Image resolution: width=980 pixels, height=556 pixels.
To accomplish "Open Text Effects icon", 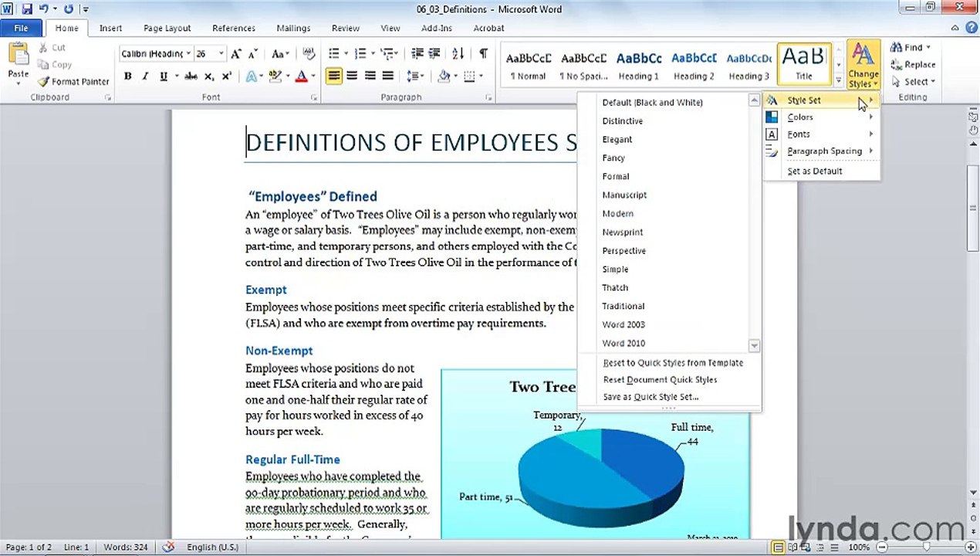I will click(x=252, y=76).
